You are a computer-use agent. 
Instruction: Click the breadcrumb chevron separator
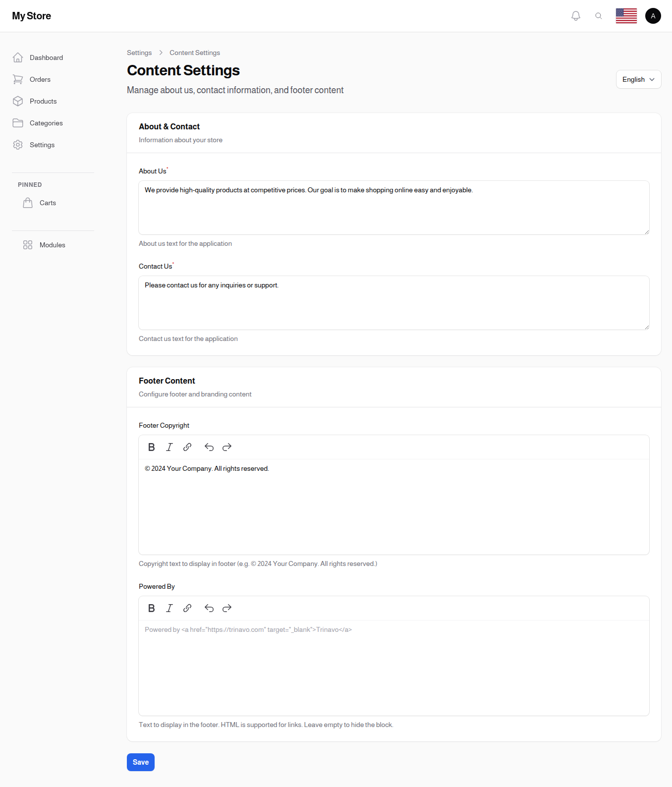pos(161,53)
